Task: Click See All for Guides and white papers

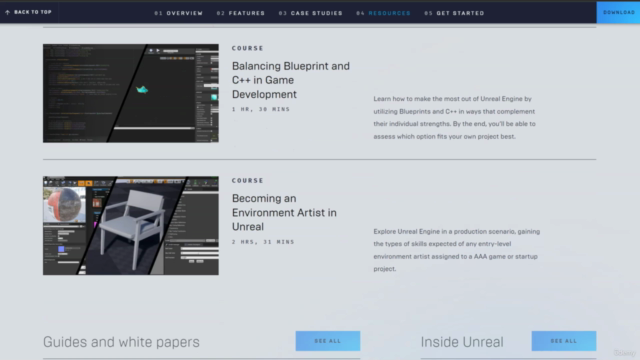Action: pos(328,341)
